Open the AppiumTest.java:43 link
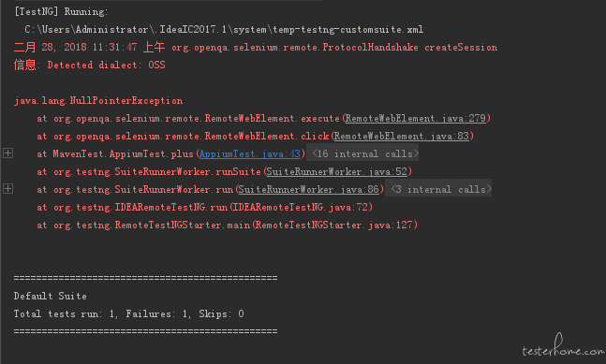 point(250,153)
